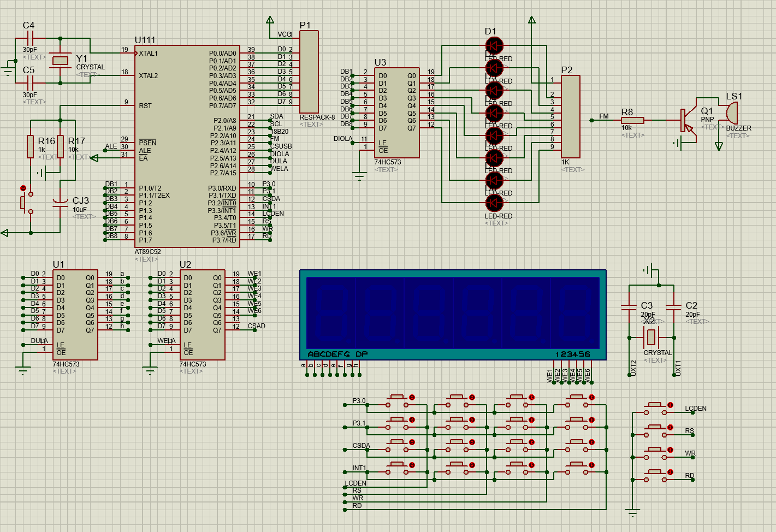This screenshot has width=776, height=532.
Task: Select the AT89C52 microcontroller U111
Action: pos(187,146)
